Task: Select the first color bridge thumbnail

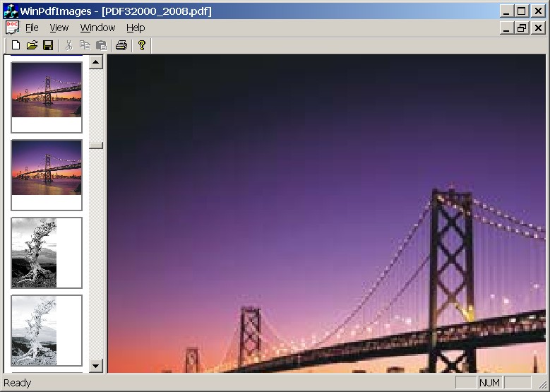Action: (x=47, y=97)
